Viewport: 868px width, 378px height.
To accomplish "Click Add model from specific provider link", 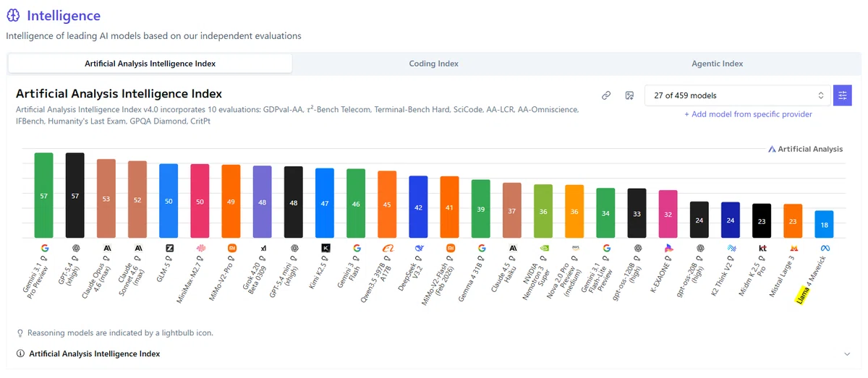I will pos(748,114).
